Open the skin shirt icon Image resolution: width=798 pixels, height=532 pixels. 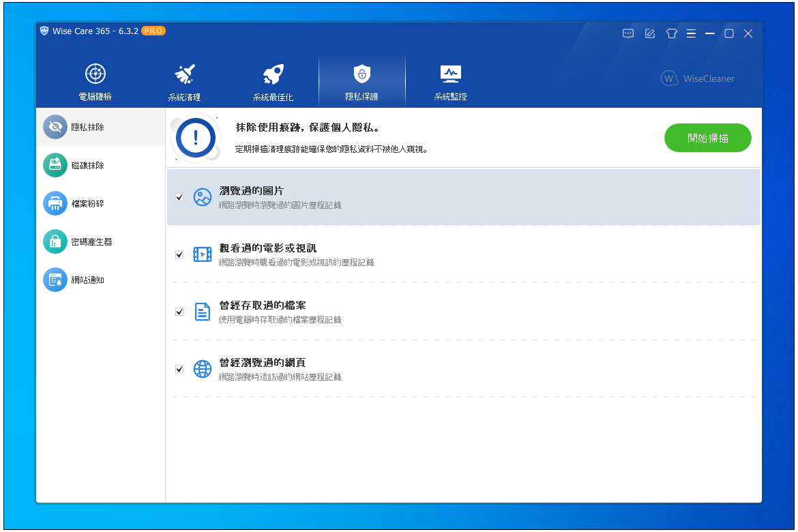pyautogui.click(x=672, y=33)
